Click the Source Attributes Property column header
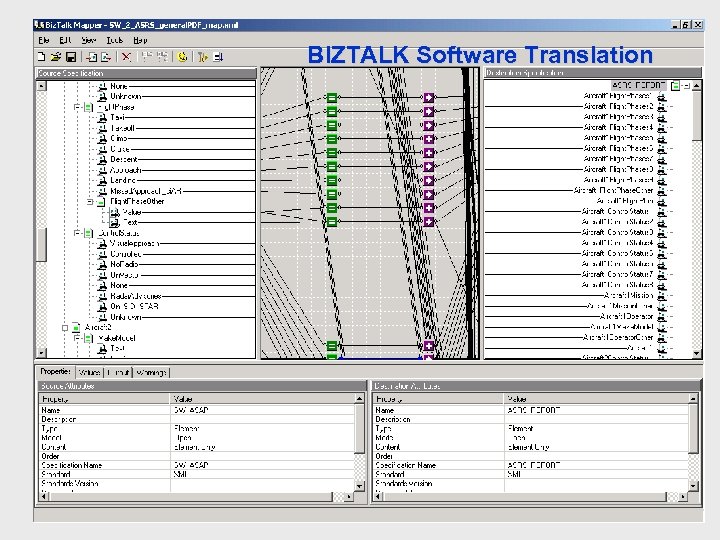This screenshot has width=720, height=540. [x=105, y=399]
